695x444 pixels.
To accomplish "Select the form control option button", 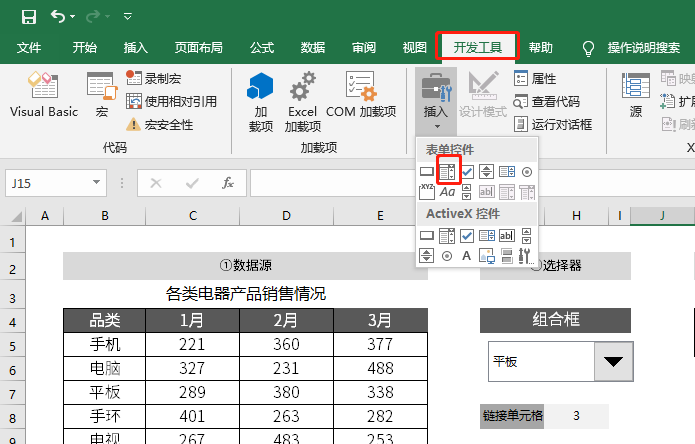I will click(527, 172).
